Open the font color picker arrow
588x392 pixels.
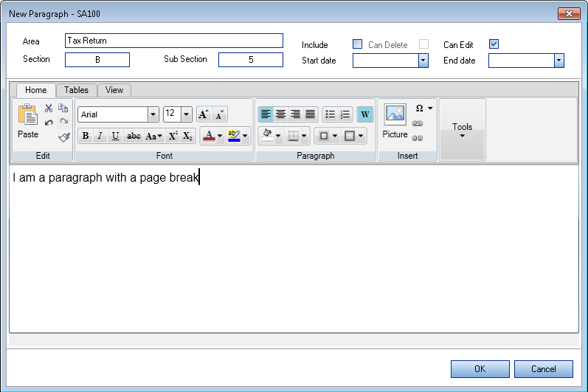pos(220,136)
